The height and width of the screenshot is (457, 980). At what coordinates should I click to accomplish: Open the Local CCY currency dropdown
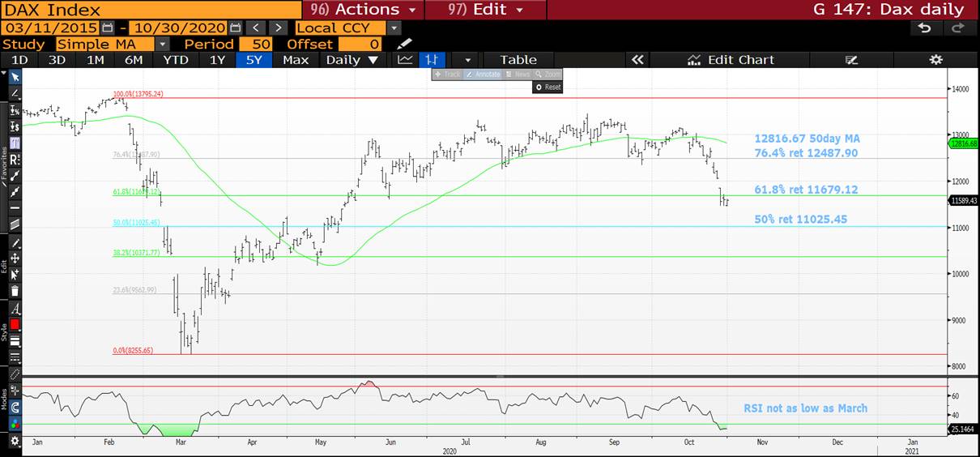[x=394, y=28]
